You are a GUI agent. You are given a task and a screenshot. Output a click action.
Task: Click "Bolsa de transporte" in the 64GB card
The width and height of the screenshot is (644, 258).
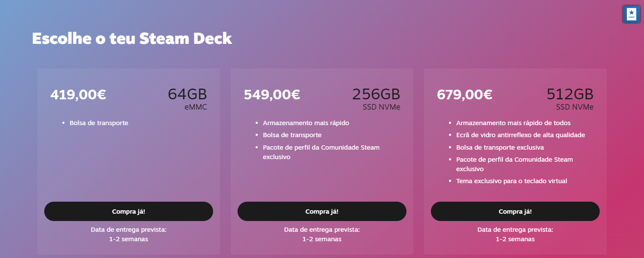(x=99, y=123)
